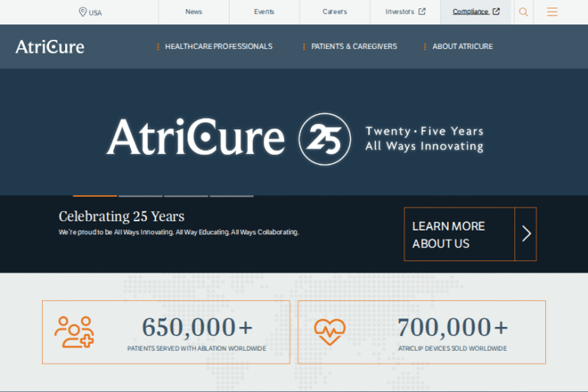This screenshot has height=392, width=588.
Task: Select the first orange carousel slide indicator
Action: (x=95, y=196)
